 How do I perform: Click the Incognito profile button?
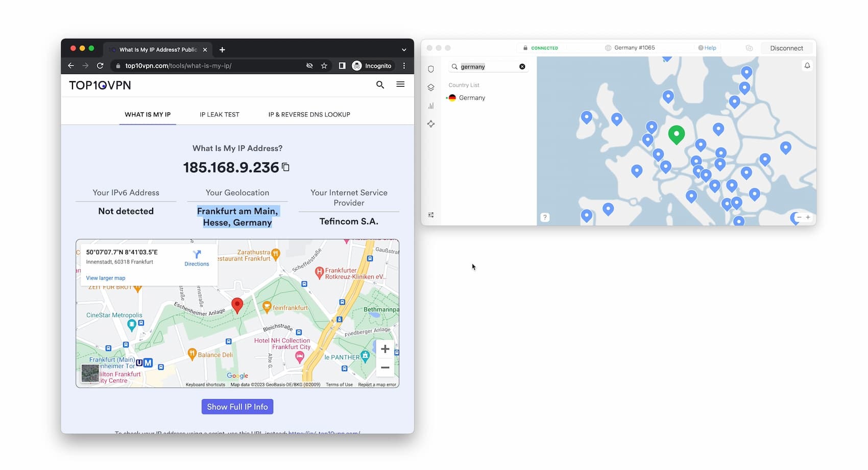tap(372, 66)
